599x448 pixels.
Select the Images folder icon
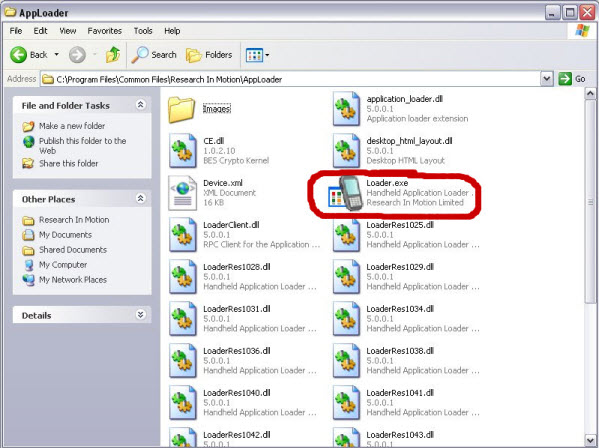[x=181, y=109]
